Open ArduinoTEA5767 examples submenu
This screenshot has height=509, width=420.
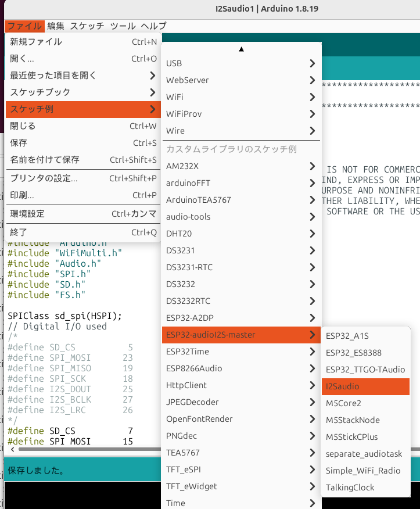pos(241,200)
